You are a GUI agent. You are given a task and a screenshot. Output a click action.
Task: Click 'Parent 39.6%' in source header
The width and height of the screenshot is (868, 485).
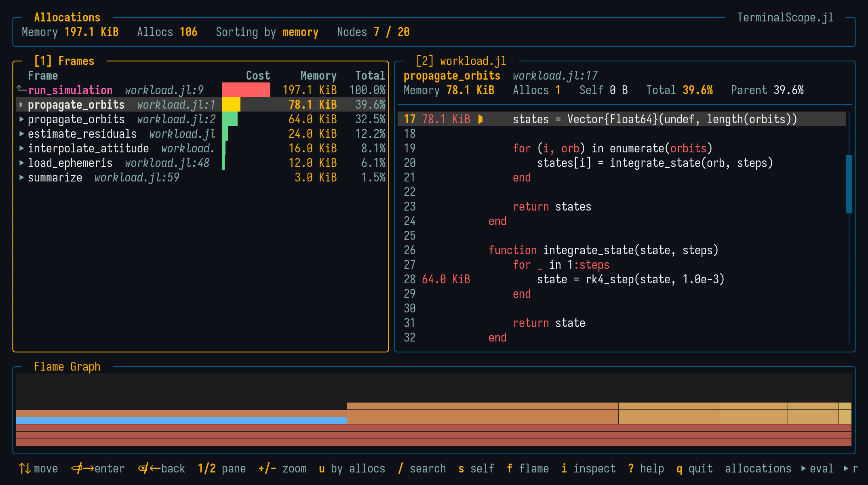[x=767, y=90]
